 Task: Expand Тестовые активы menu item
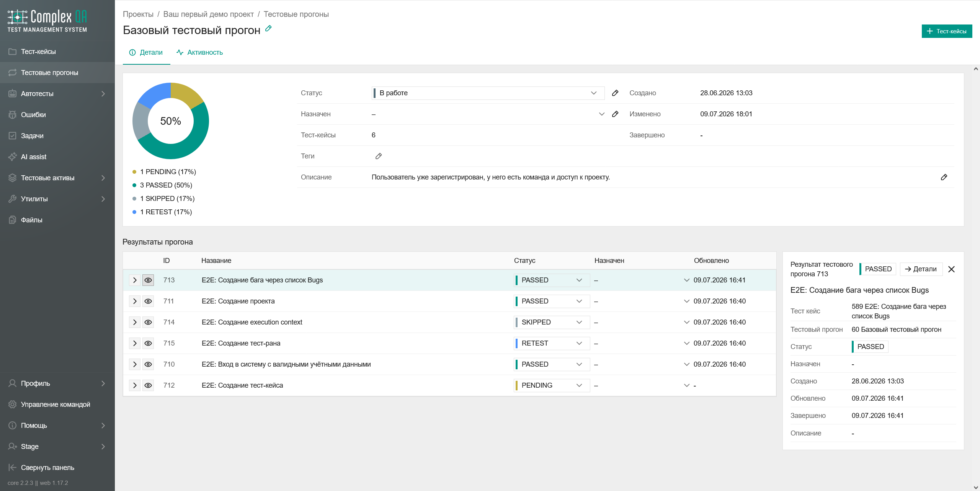[x=57, y=178]
